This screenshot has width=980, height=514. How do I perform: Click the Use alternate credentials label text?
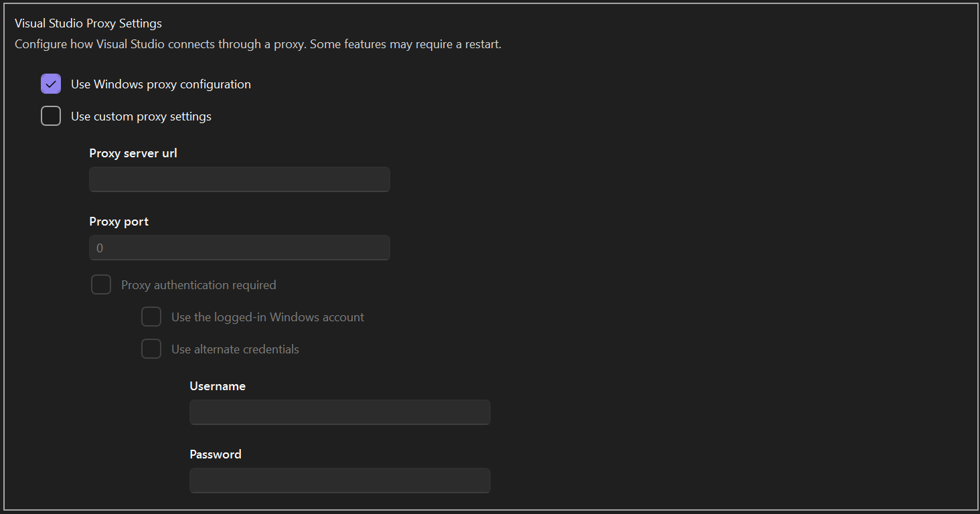coord(235,349)
